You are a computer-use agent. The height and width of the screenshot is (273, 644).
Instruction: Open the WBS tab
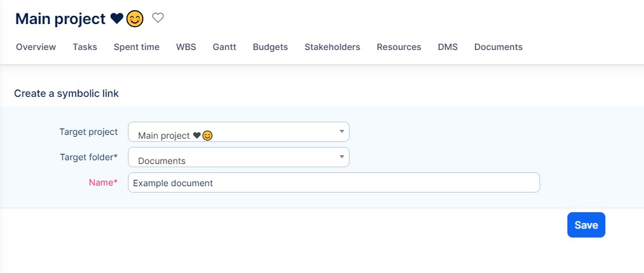click(x=186, y=47)
